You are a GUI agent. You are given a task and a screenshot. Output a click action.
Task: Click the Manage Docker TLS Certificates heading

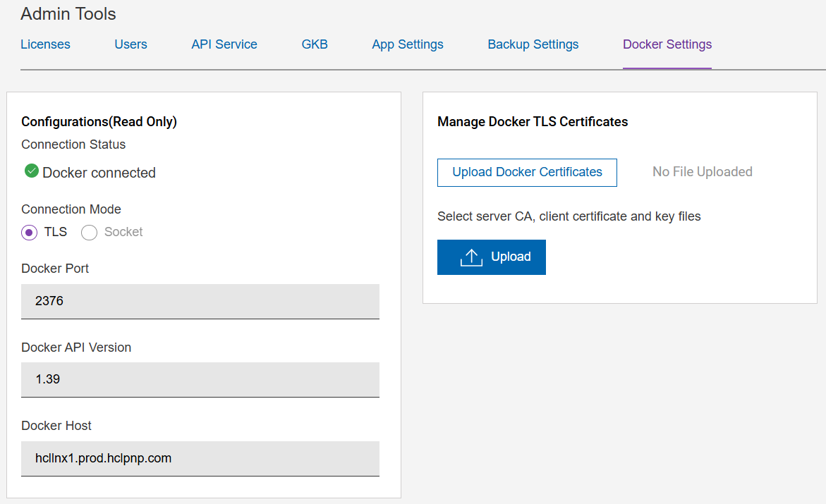pyautogui.click(x=533, y=122)
